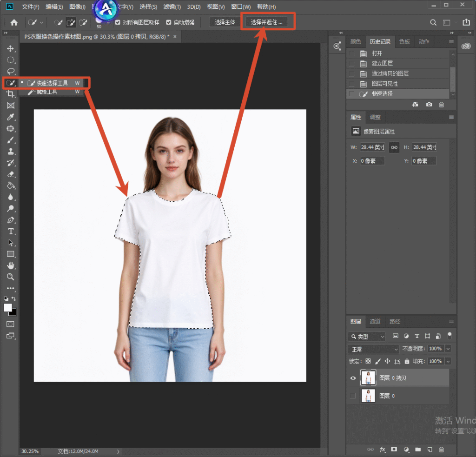Toggle 自动增强 checkbox
Image resolution: width=476 pixels, height=457 pixels.
click(169, 22)
